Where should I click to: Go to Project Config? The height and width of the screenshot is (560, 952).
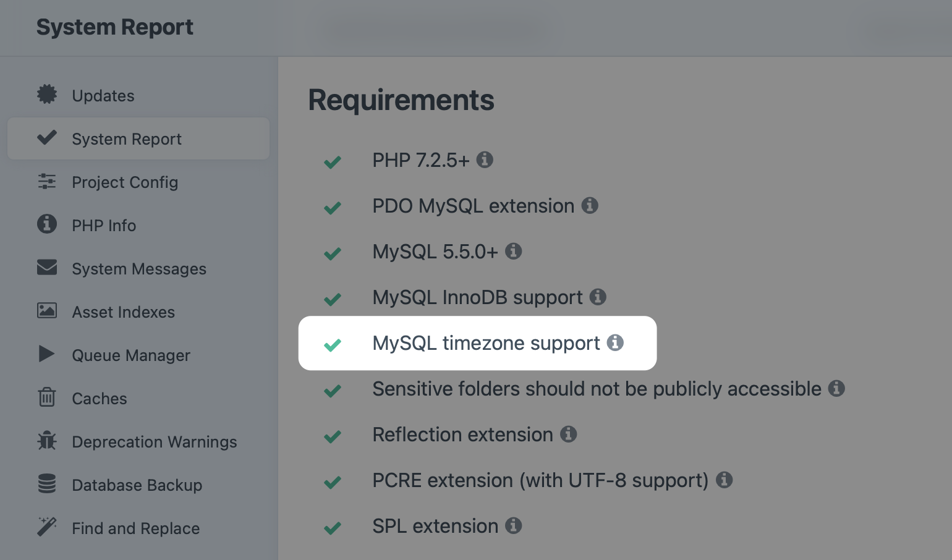(138, 182)
